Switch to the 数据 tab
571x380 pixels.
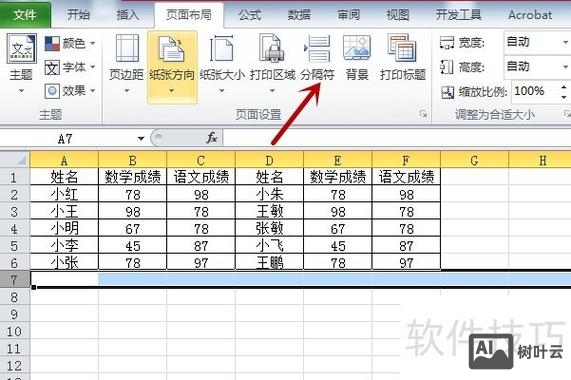(299, 15)
